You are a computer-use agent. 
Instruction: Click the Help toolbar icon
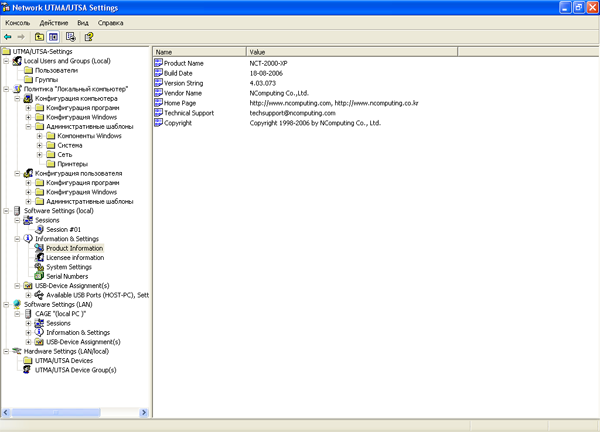89,37
